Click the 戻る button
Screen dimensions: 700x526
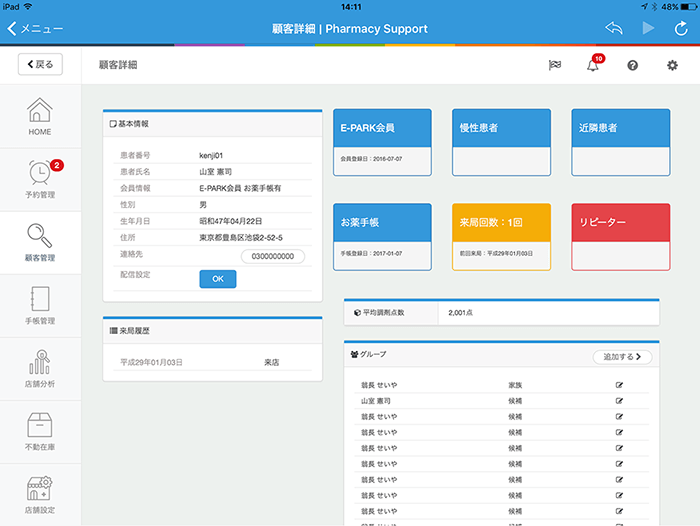coord(40,64)
